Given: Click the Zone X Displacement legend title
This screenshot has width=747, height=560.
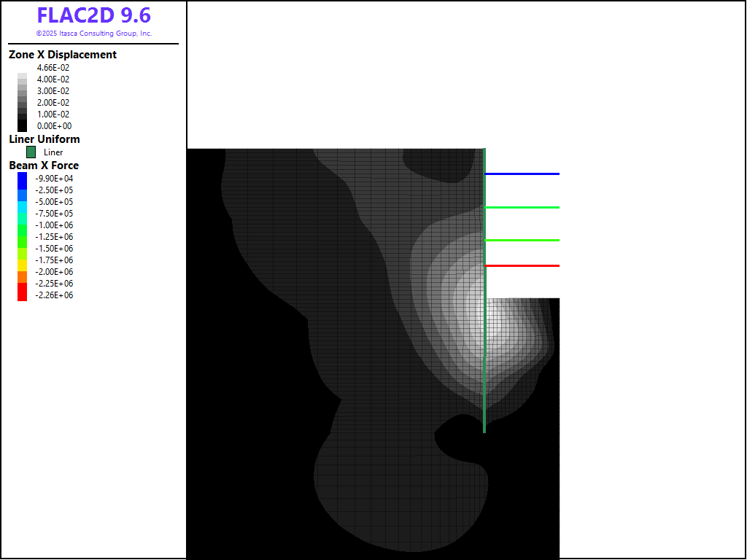Looking at the screenshot, I should click(63, 55).
